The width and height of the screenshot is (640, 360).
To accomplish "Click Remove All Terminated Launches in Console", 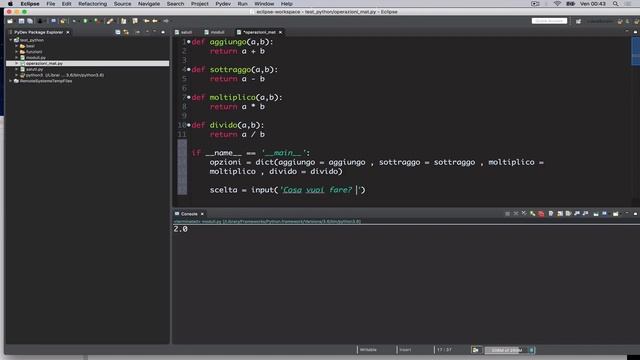I will tap(524, 213).
